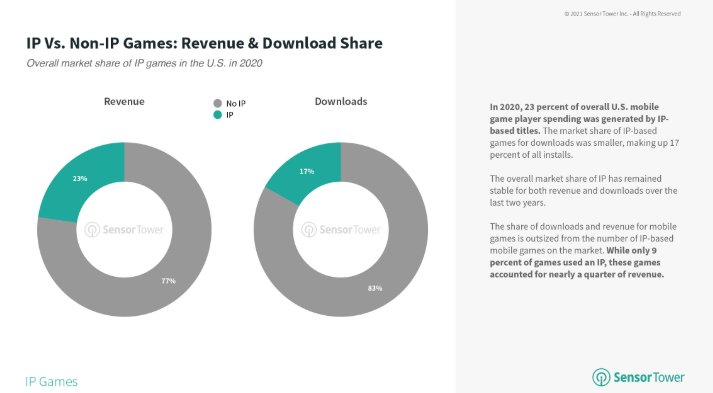
Task: Click the gray No IP legend dot
Action: pyautogui.click(x=218, y=103)
